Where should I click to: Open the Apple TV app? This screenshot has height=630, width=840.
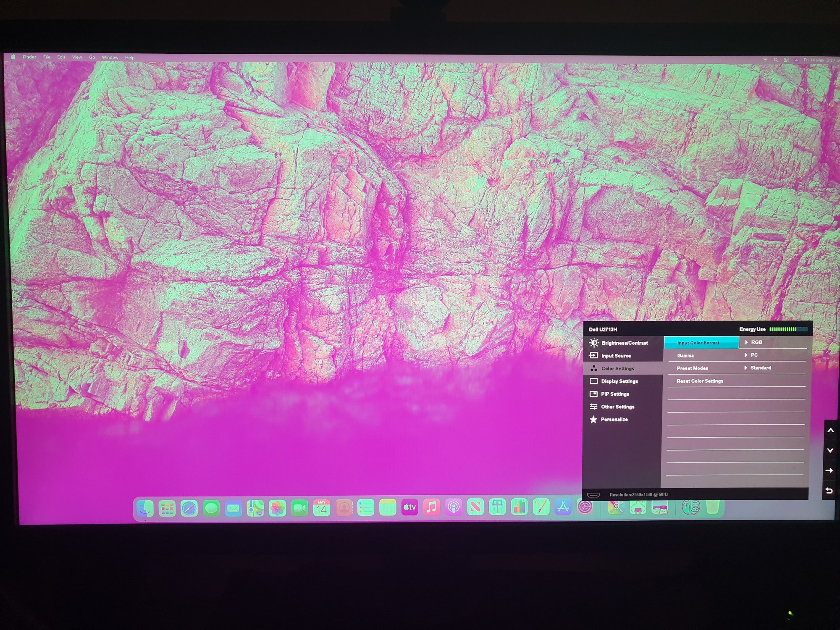pos(409,507)
